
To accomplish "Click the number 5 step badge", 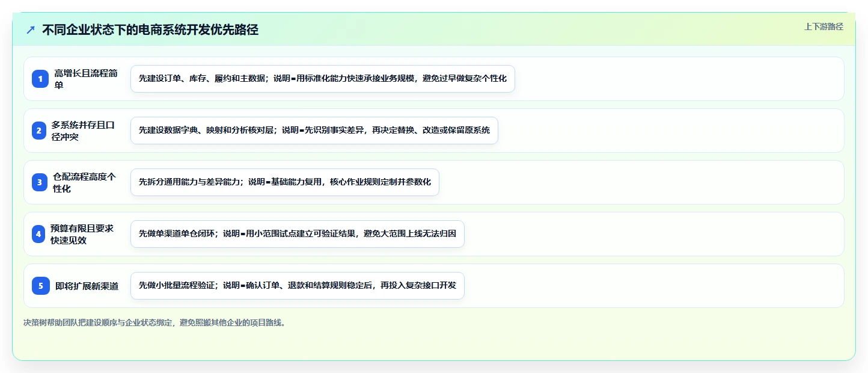I will [x=41, y=286].
